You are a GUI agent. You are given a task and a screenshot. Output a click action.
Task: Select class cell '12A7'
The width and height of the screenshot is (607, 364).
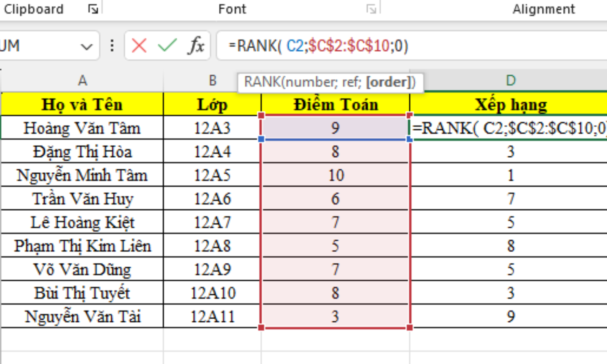(212, 222)
